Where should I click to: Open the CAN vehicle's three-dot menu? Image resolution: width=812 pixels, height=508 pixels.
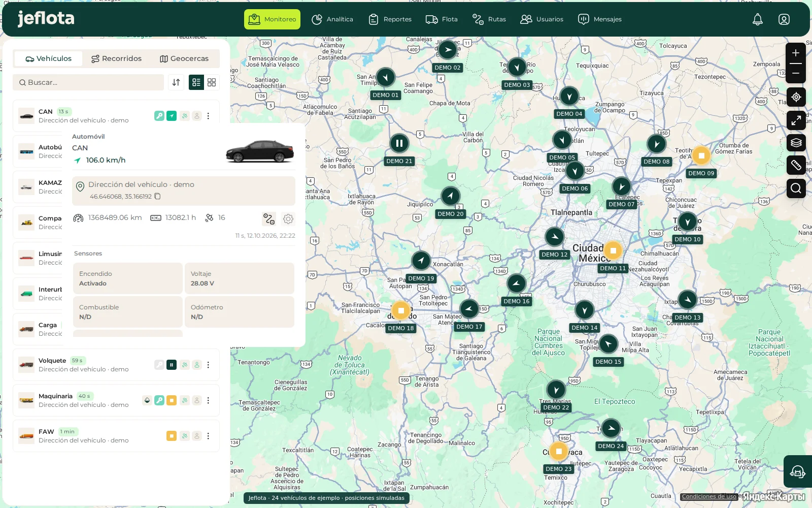(208, 116)
